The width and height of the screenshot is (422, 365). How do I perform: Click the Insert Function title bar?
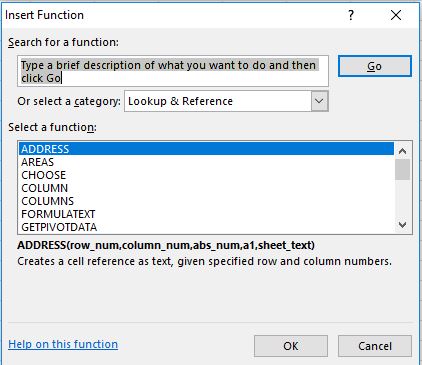coord(173,15)
